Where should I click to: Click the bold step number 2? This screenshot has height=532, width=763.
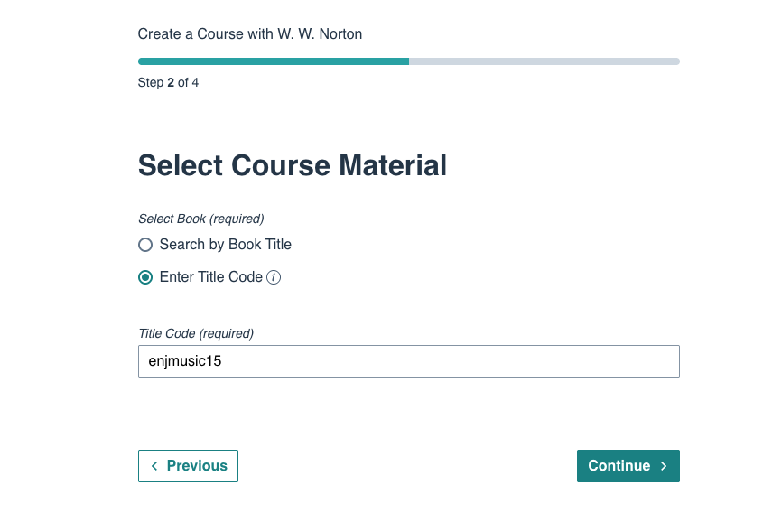(x=171, y=83)
